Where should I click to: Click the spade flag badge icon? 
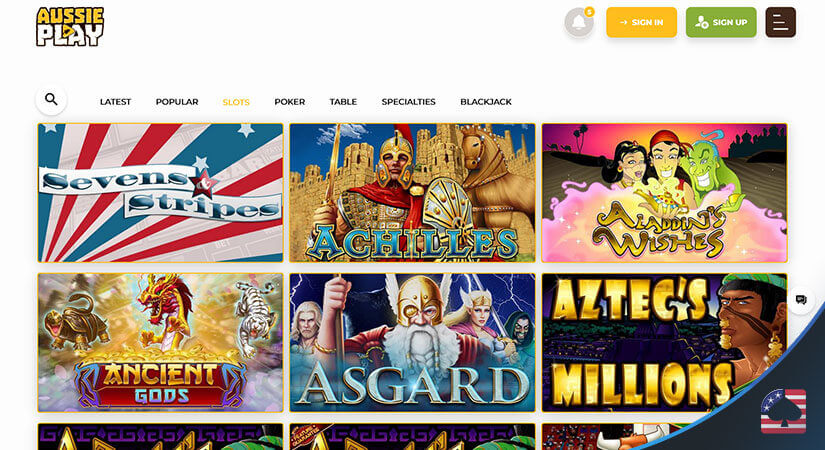coord(783,411)
